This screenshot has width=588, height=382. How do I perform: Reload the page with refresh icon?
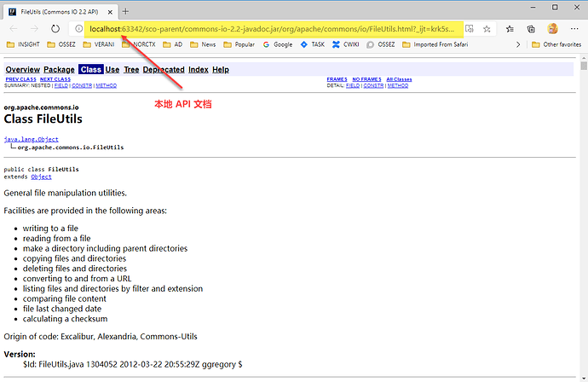55,28
